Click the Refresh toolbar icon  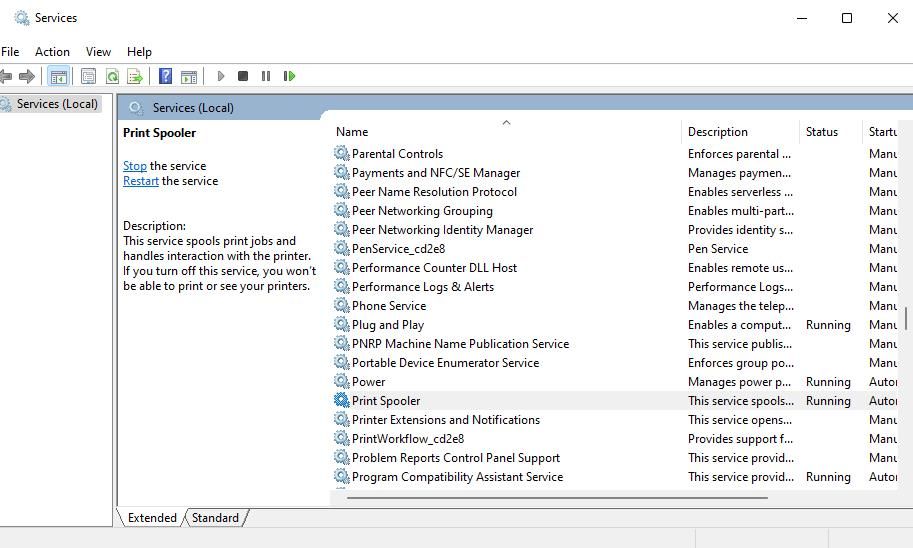pyautogui.click(x=112, y=76)
